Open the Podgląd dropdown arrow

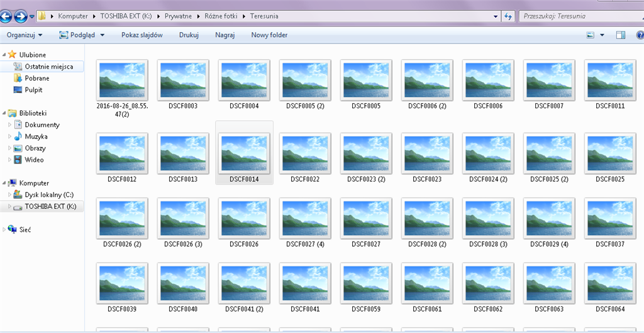coord(102,35)
